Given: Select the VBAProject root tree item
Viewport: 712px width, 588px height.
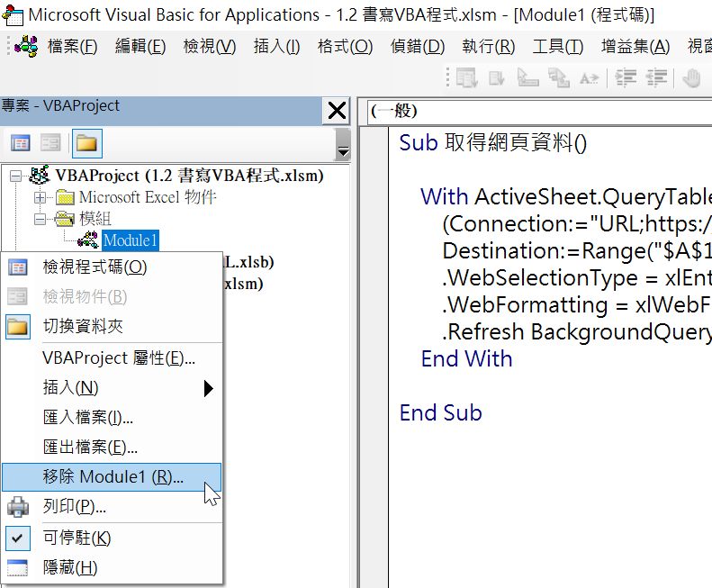Looking at the screenshot, I should click(189, 176).
